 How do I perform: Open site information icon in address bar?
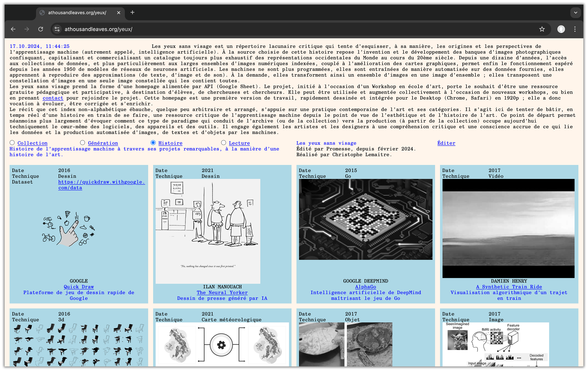[x=57, y=29]
